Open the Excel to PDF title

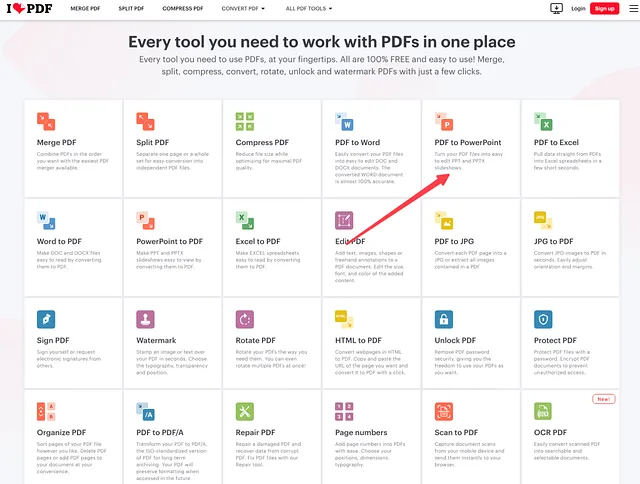coord(258,242)
